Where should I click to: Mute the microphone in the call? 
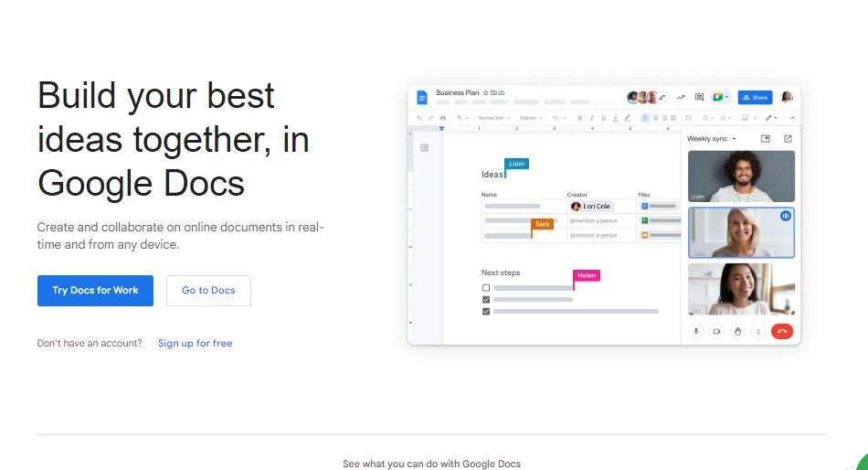click(696, 331)
